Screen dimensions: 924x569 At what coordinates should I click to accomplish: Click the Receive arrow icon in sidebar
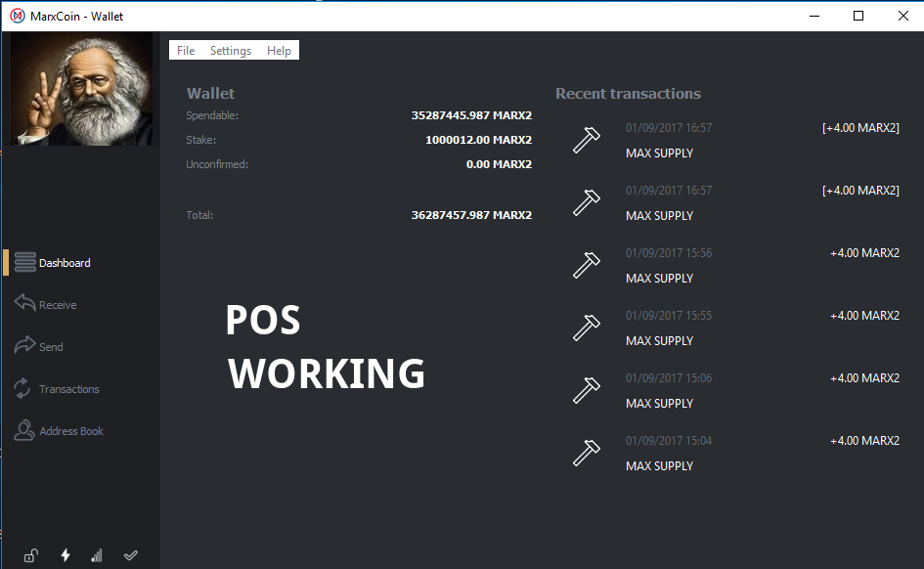(x=24, y=304)
